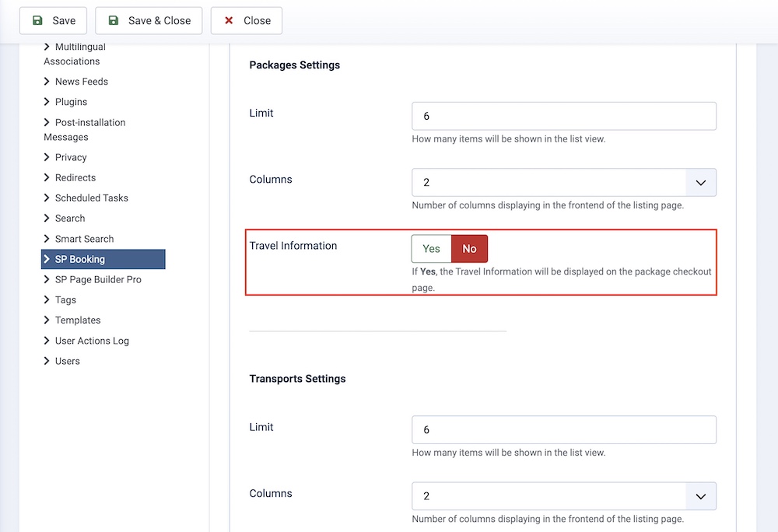Viewport: 778px width, 532px height.
Task: Click the floppy disk icon on Save
Action: point(37,21)
